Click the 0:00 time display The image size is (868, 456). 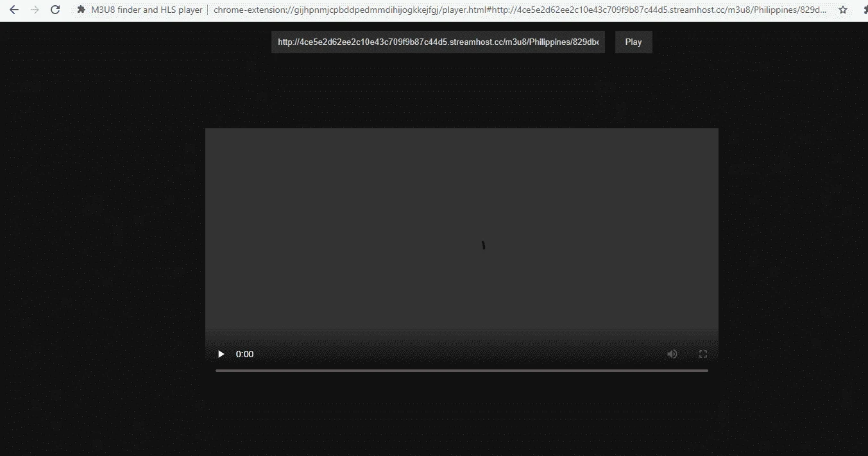pos(245,354)
